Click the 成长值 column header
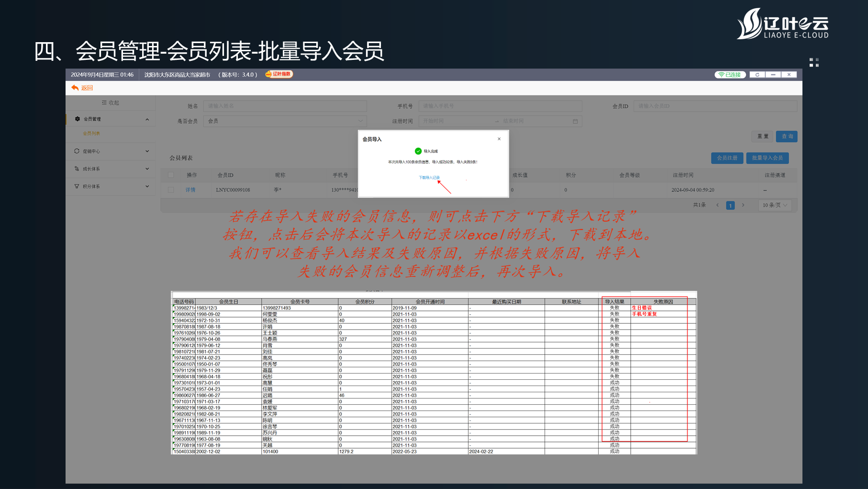This screenshot has height=489, width=868. click(520, 175)
